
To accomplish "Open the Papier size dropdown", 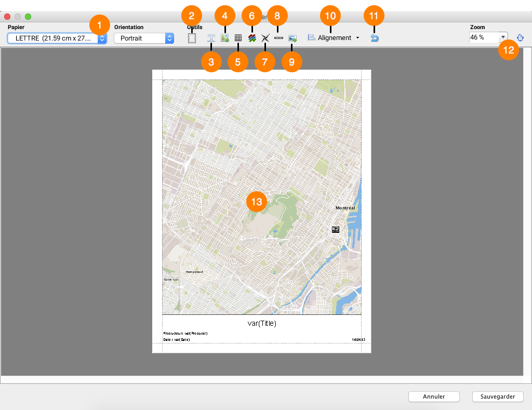I will pyautogui.click(x=57, y=38).
